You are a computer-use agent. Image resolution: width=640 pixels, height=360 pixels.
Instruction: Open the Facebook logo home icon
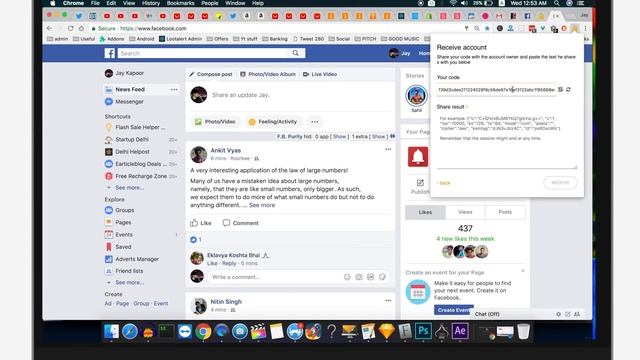point(109,53)
